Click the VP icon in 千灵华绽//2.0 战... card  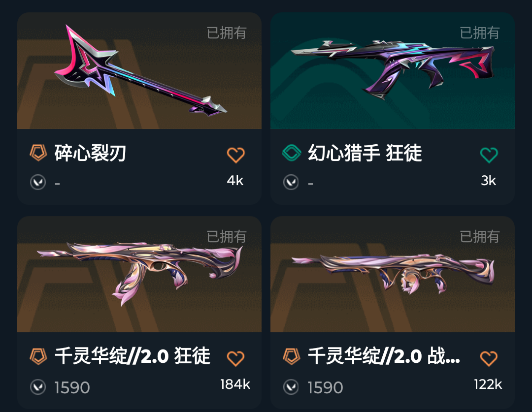[x=291, y=387]
